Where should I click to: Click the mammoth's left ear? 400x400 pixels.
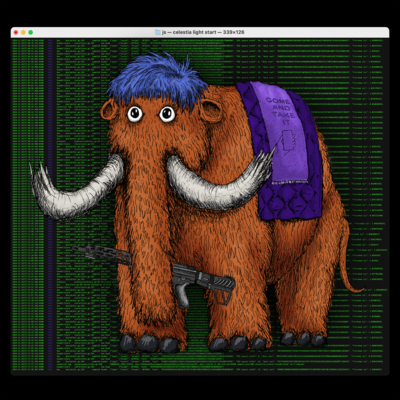tap(108, 110)
